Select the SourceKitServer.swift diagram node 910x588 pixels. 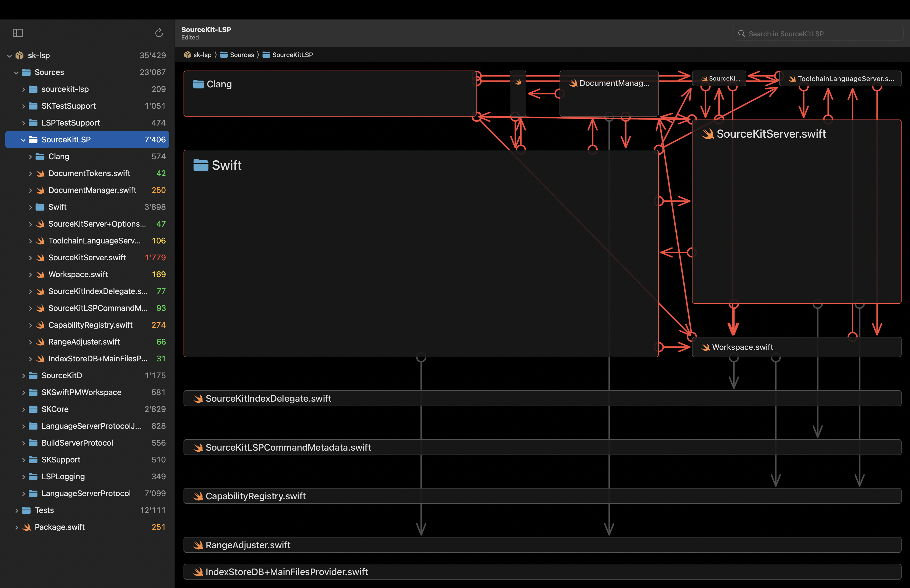[797, 212]
